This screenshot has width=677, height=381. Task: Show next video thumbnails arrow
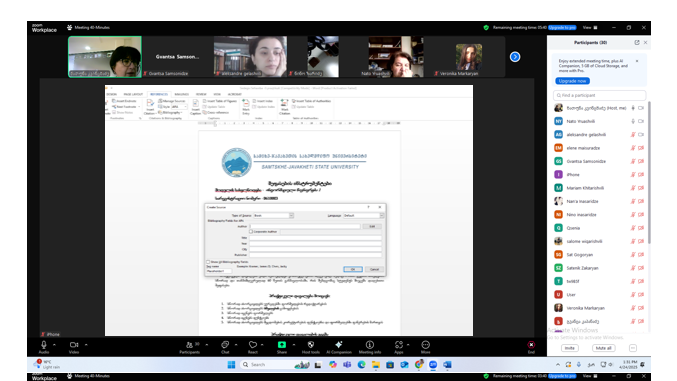(x=515, y=57)
